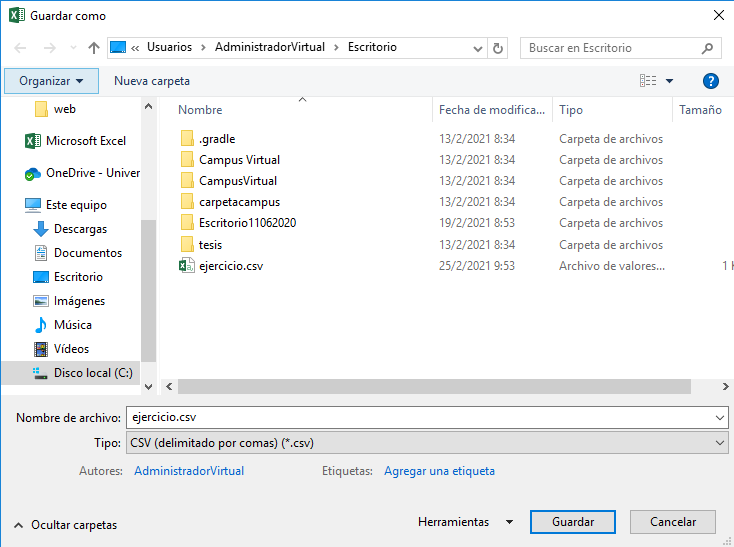Image resolution: width=734 pixels, height=547 pixels.
Task: Click the up one level arrow icon
Action: [94, 48]
